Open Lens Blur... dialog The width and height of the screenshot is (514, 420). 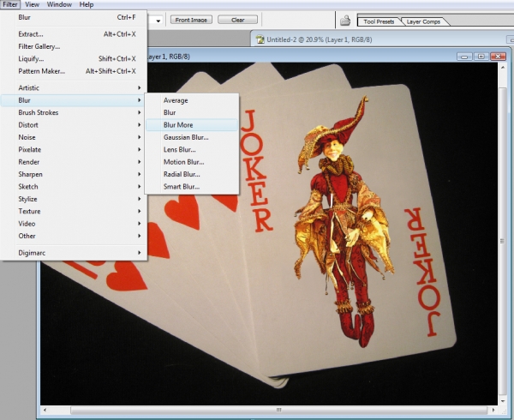tap(192, 149)
